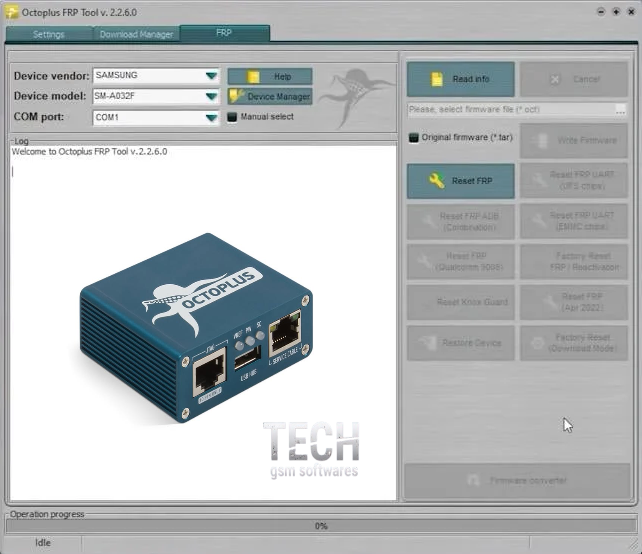Minimize the Octoplus FRP Tool window
642x554 pixels.
[601, 12]
